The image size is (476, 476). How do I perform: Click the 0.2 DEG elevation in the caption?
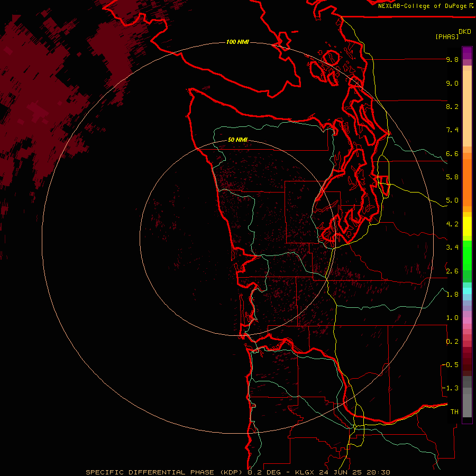(264, 472)
